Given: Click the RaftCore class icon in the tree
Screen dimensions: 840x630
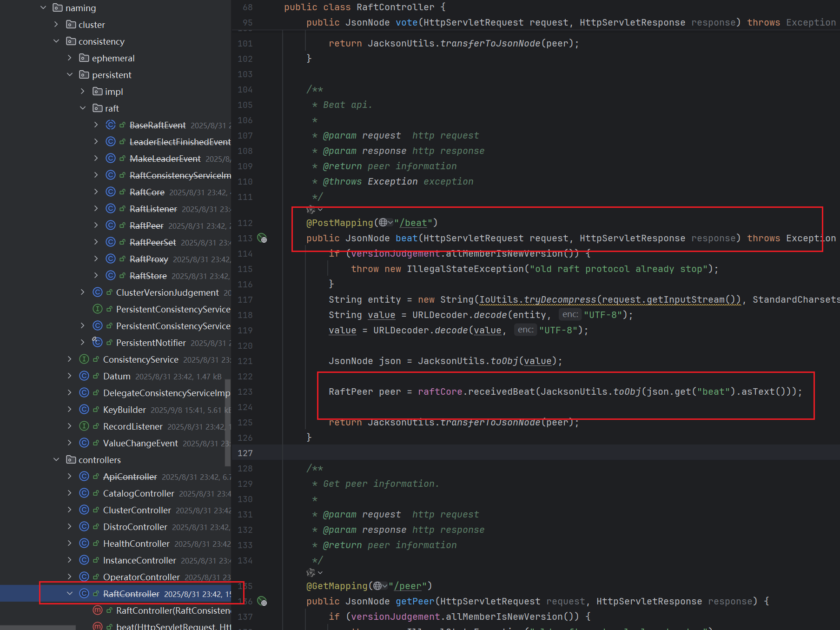Looking at the screenshot, I should tap(111, 192).
